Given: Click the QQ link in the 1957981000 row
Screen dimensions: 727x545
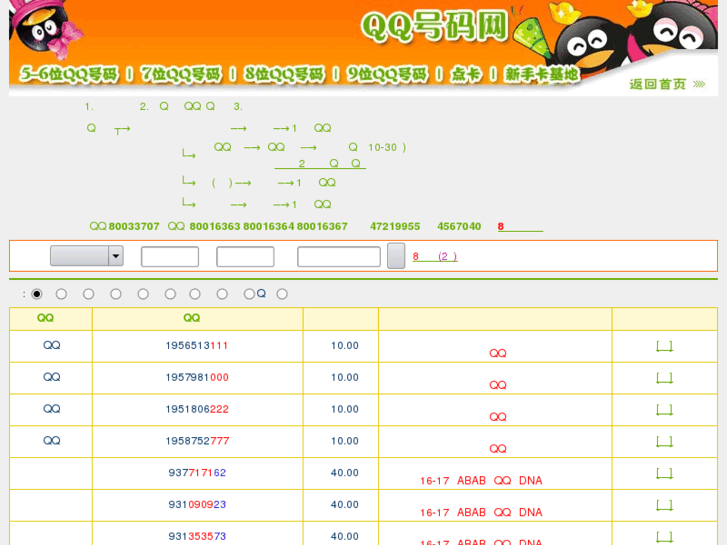Looking at the screenshot, I should (x=51, y=377).
